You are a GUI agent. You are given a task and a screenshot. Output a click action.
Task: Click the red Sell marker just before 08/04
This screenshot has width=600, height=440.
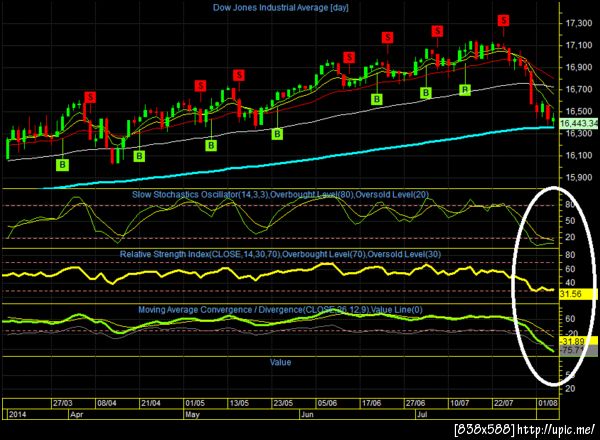90,97
